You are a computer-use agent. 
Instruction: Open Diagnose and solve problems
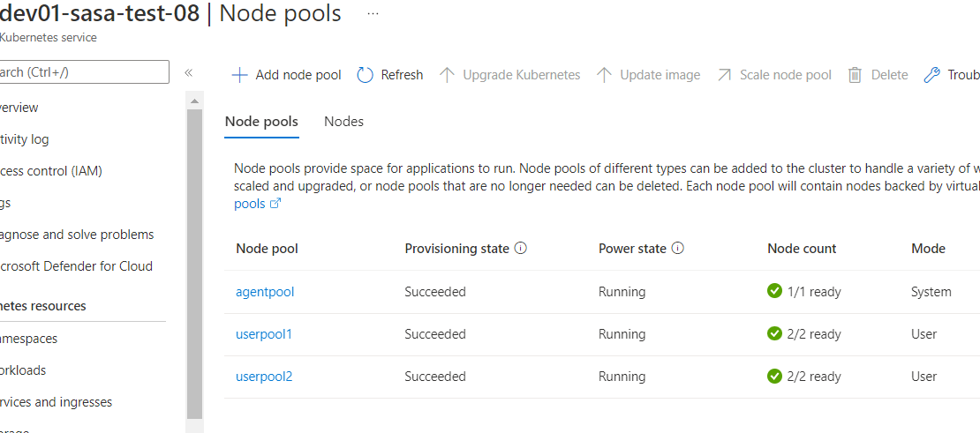[x=76, y=235]
